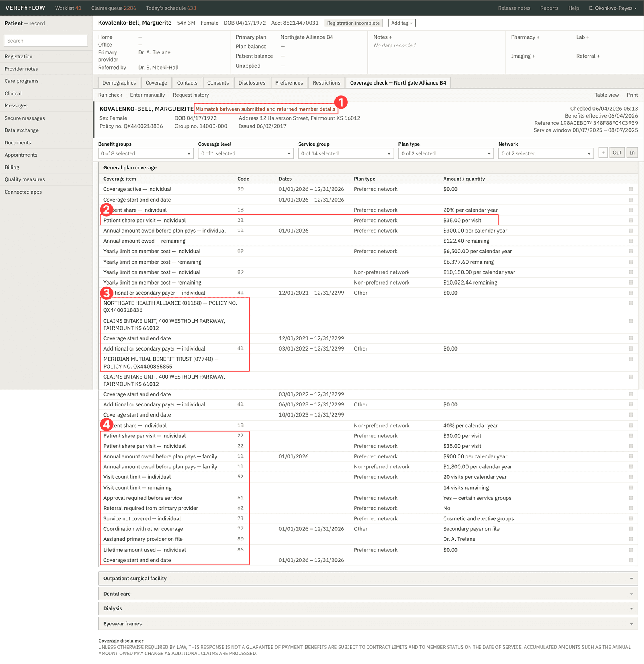
Task: Open the Plan type dropdown
Action: tap(446, 154)
